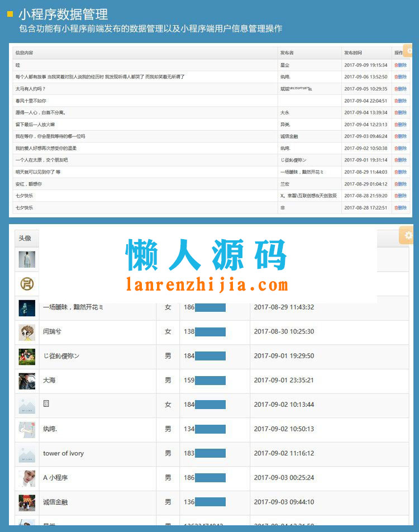Click publisher name 大永

pos(285,113)
